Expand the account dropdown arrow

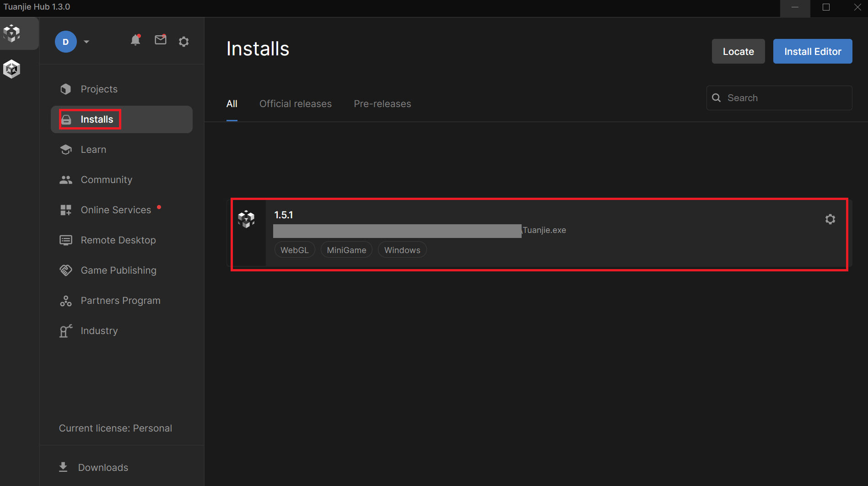[x=86, y=42]
